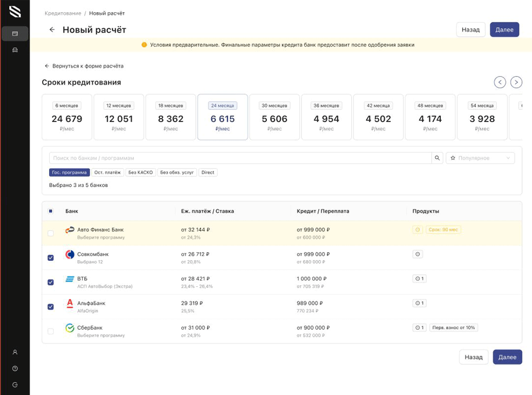The height and width of the screenshot is (395, 532).
Task: Click the bottom Далее button
Action: click(x=507, y=357)
